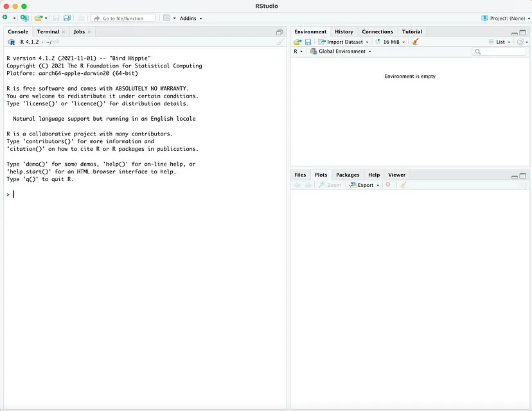Maximize the Console pane with its window icon

pyautogui.click(x=279, y=32)
